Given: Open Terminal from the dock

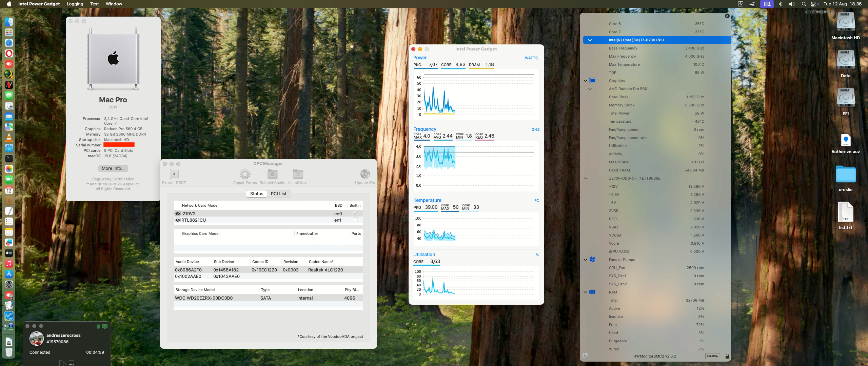Looking at the screenshot, I should point(9,158).
